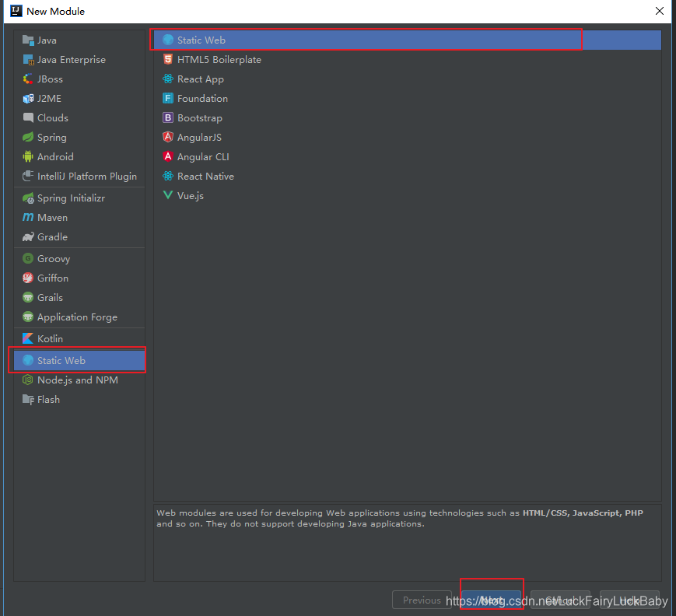This screenshot has height=616, width=676.
Task: Select IntelliJ Platform Plugin entry
Action: point(79,176)
